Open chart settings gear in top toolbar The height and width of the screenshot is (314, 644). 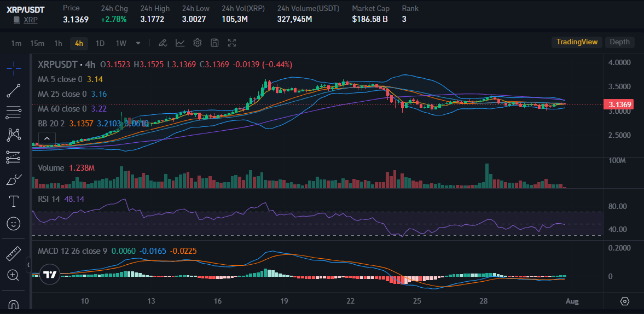click(198, 43)
